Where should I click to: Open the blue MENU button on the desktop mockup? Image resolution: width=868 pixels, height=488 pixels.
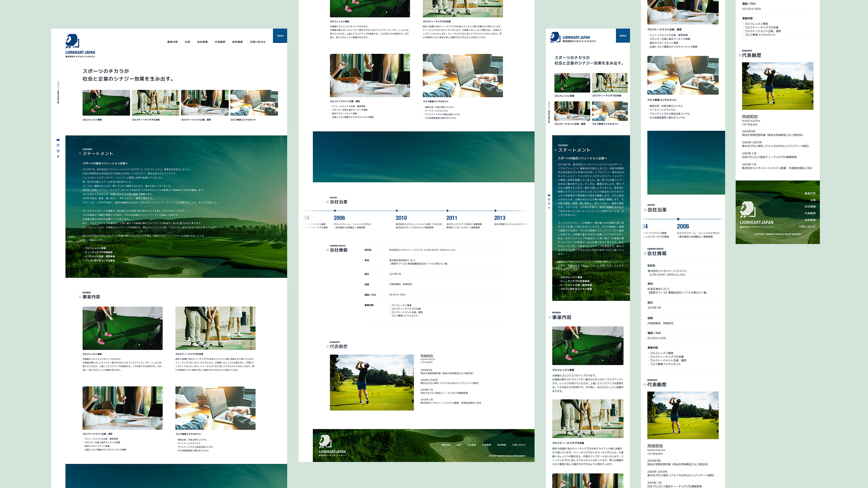pyautogui.click(x=280, y=36)
